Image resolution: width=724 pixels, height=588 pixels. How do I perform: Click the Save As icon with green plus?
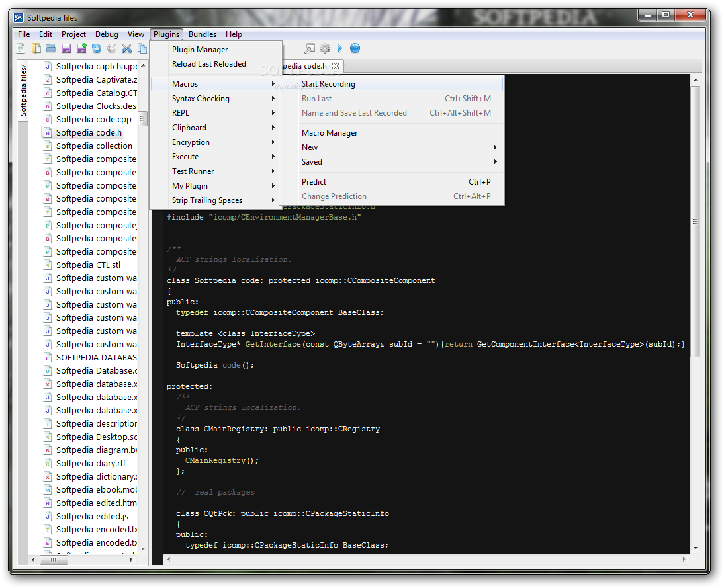81,48
